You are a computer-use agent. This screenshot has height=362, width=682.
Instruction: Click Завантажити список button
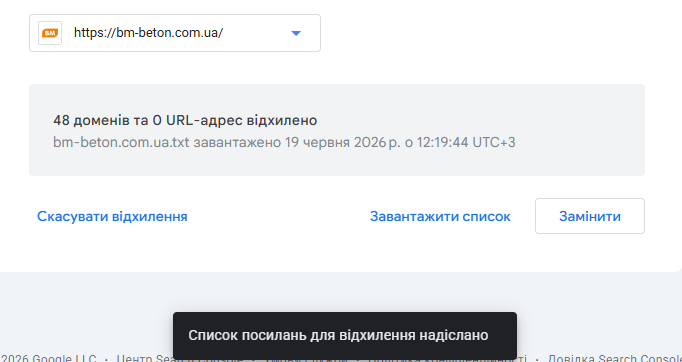(x=440, y=216)
